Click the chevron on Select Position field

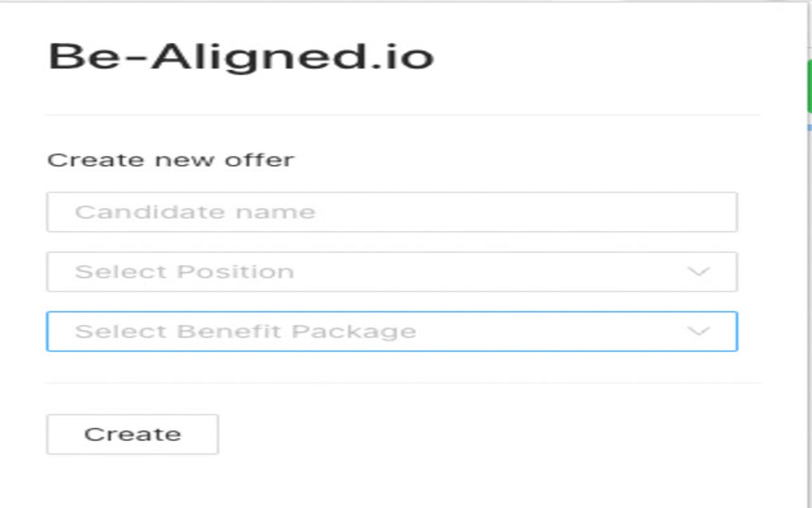click(698, 272)
